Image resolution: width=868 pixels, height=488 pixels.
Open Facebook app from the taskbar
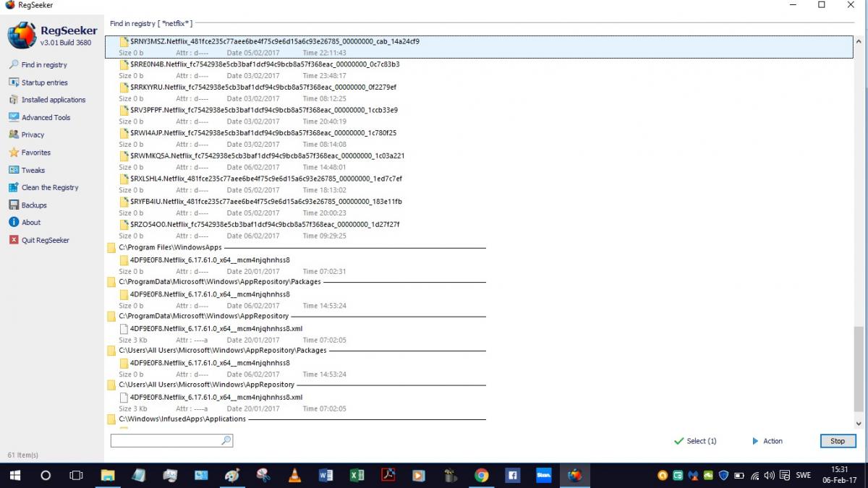point(512,476)
